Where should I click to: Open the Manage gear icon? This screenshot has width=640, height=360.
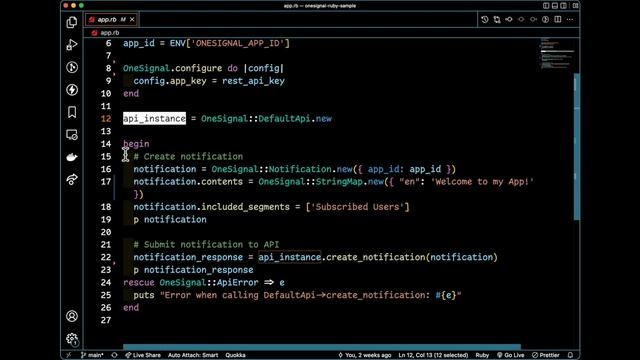(72, 338)
